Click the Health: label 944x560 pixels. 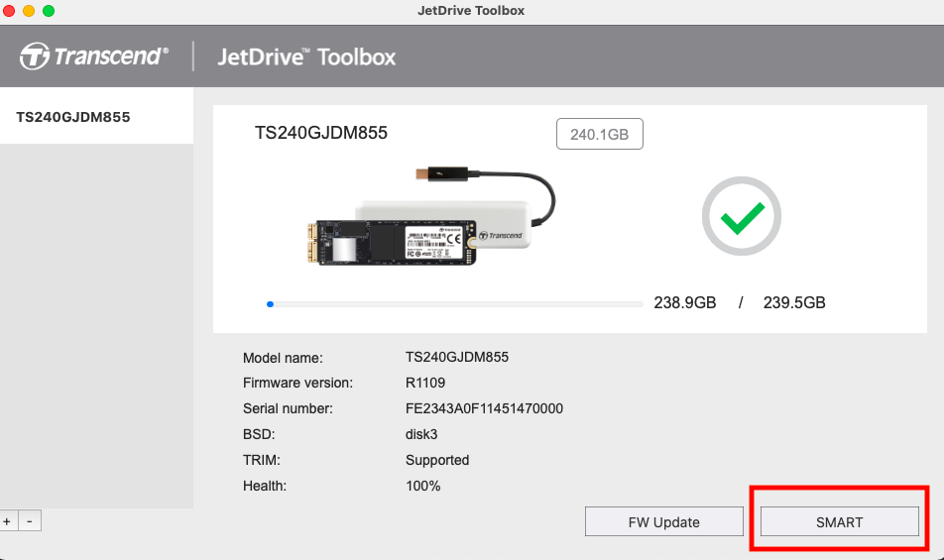pyautogui.click(x=265, y=486)
